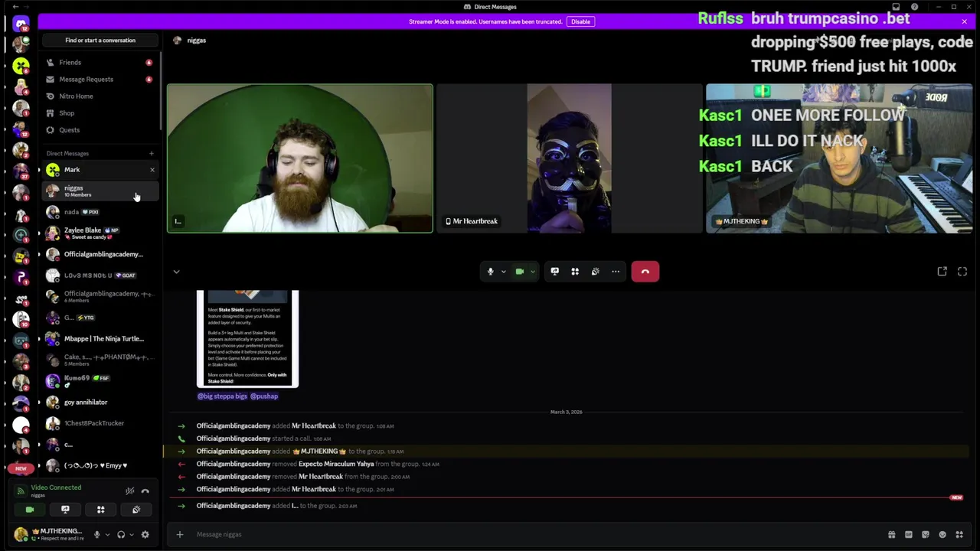Select the MJTHEKING video tile
The width and height of the screenshot is (980, 551).
tap(840, 158)
